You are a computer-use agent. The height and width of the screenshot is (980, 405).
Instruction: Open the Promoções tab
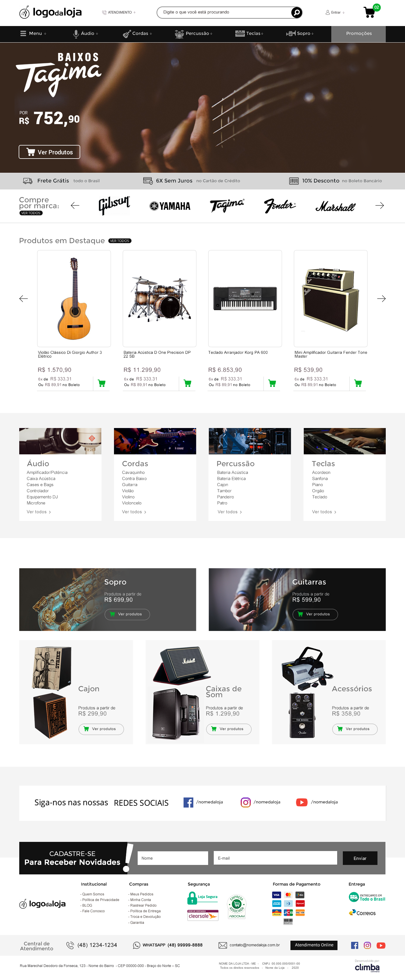point(358,34)
